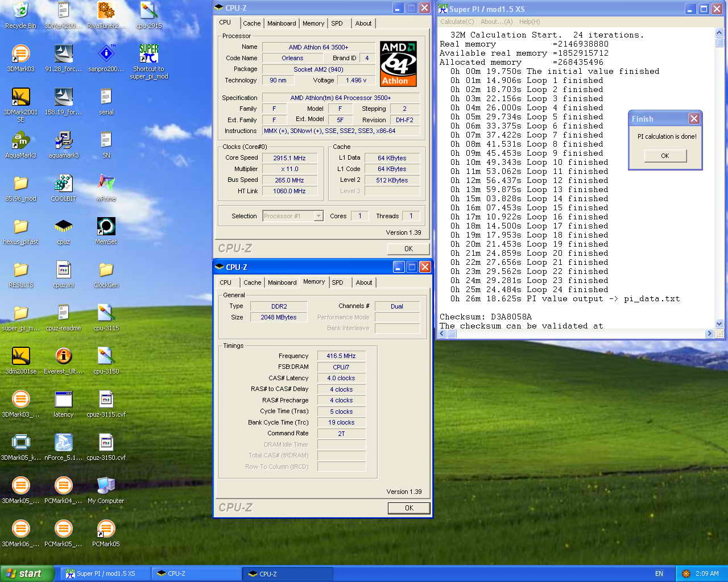
Task: Click the system tray clock 2:09 AM
Action: pyautogui.click(x=707, y=573)
